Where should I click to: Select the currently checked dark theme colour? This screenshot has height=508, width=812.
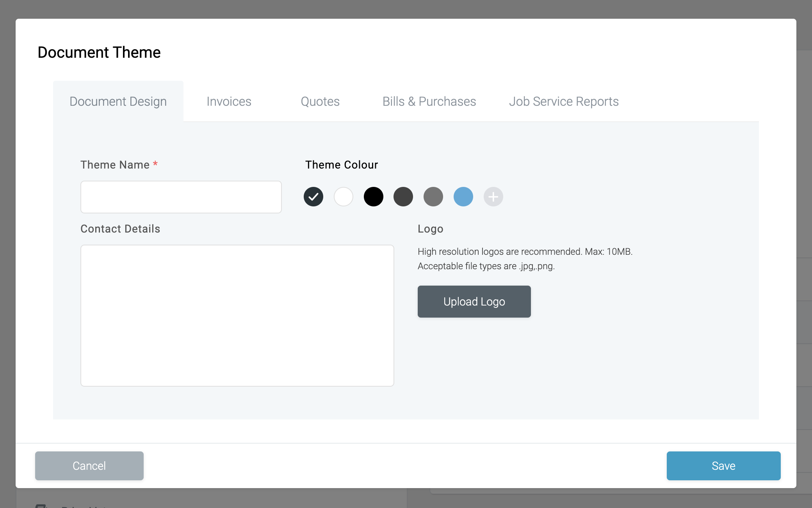[x=313, y=197]
